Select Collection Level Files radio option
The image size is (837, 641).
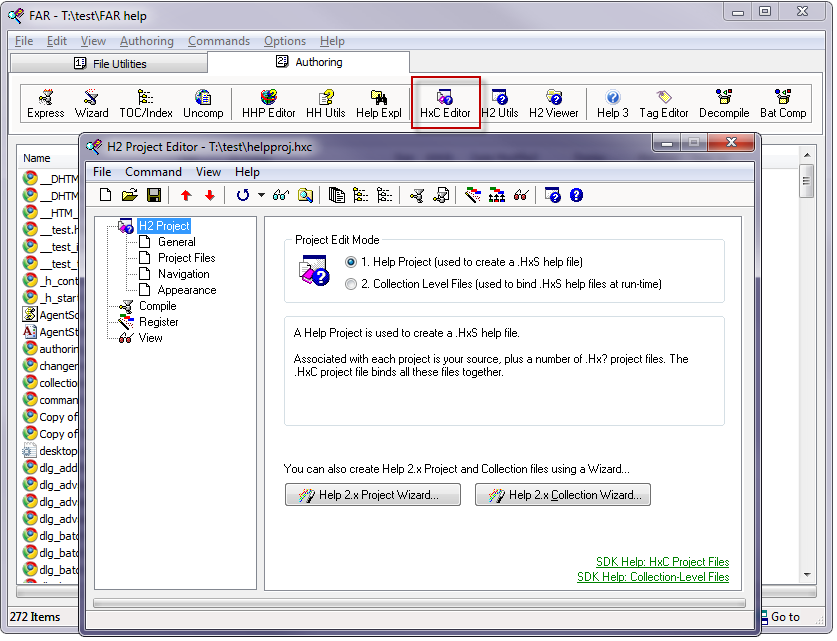[350, 284]
